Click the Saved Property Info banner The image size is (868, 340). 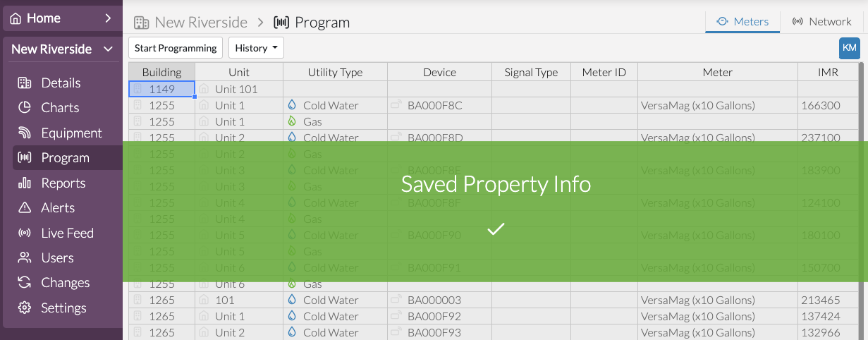495,212
